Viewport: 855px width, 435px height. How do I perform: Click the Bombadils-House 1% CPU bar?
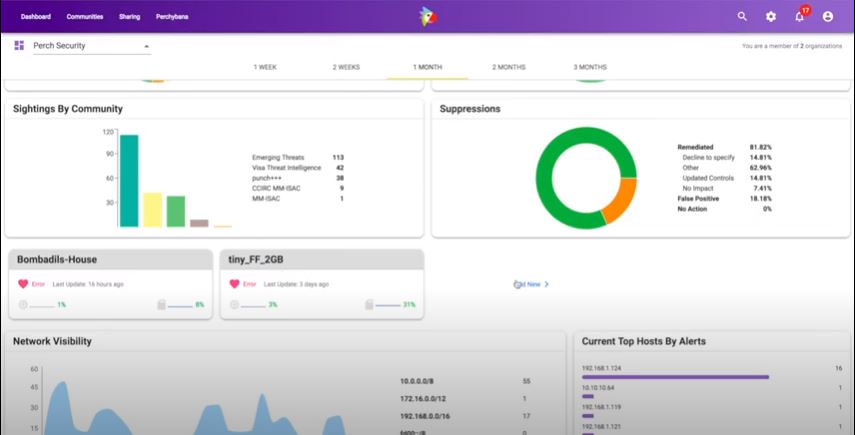pos(42,307)
